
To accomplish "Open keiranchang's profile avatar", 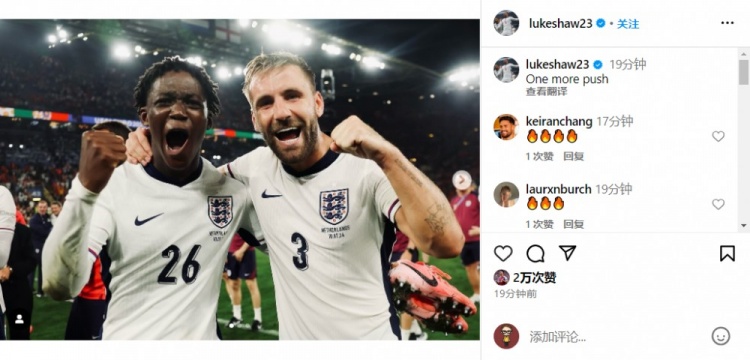I will click(506, 127).
